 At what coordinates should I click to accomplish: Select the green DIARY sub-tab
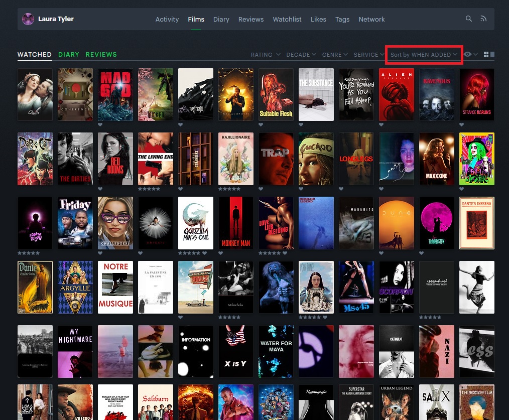(x=68, y=55)
